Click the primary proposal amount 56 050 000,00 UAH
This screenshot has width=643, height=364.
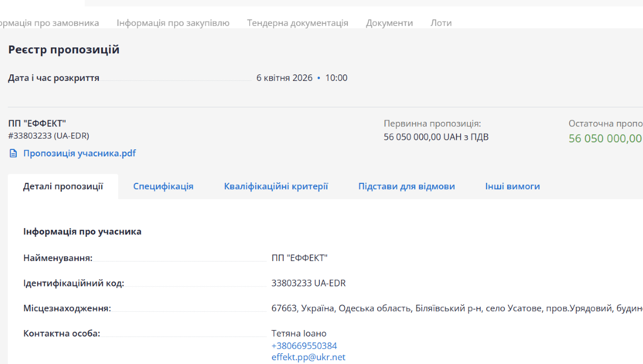pyautogui.click(x=436, y=137)
